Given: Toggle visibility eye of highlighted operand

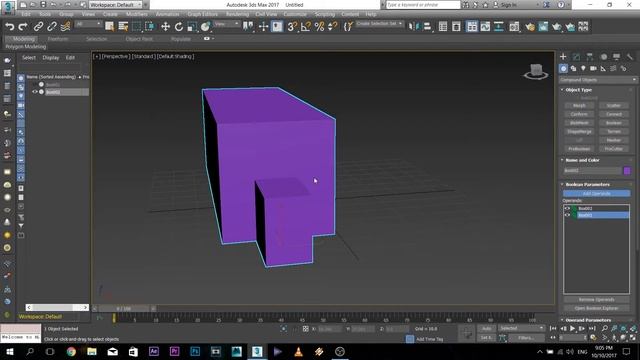Looking at the screenshot, I should click(x=567, y=215).
